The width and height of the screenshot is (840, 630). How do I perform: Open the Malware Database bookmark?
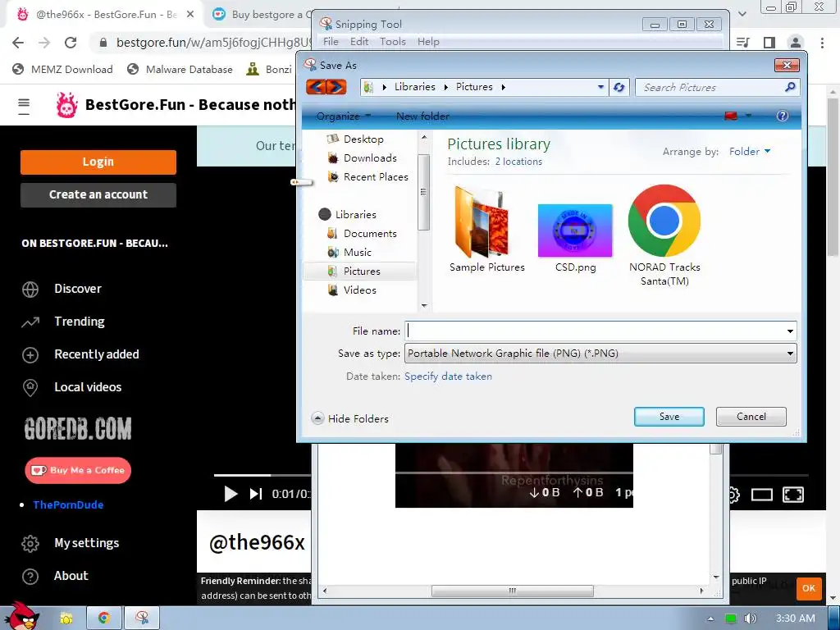pos(180,69)
